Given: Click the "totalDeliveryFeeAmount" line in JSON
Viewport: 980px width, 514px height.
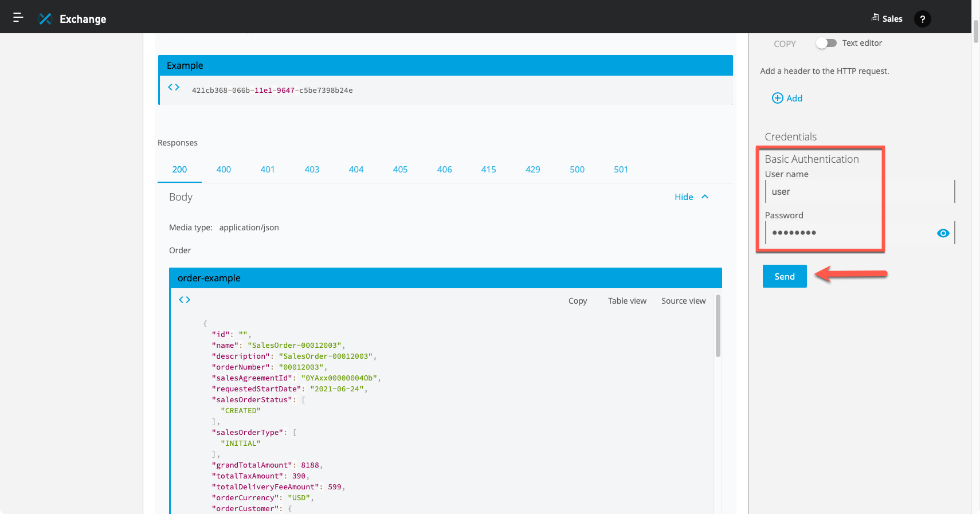Looking at the screenshot, I should click(279, 487).
